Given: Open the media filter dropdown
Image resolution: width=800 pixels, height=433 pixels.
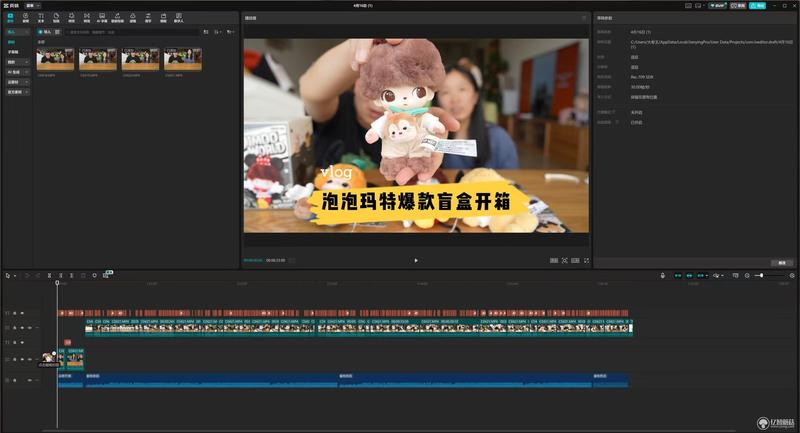Looking at the screenshot, I should pos(231,32).
